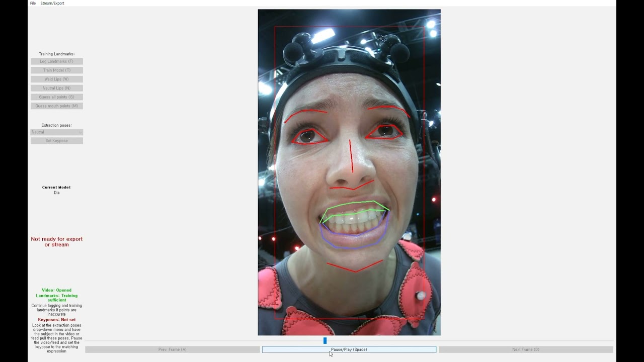Toggle Pause/Play (Space) button
This screenshot has height=362, width=644.
pyautogui.click(x=349, y=349)
